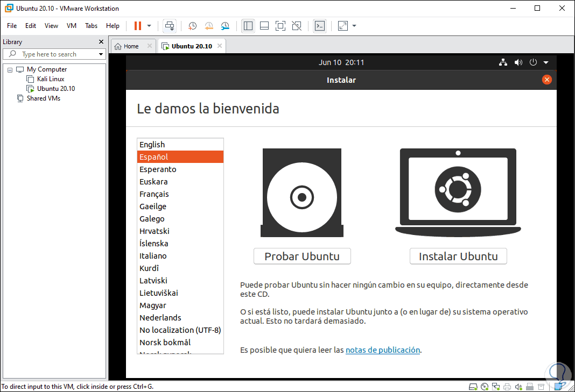Select Hrvatski language
The height and width of the screenshot is (392, 575).
point(180,231)
